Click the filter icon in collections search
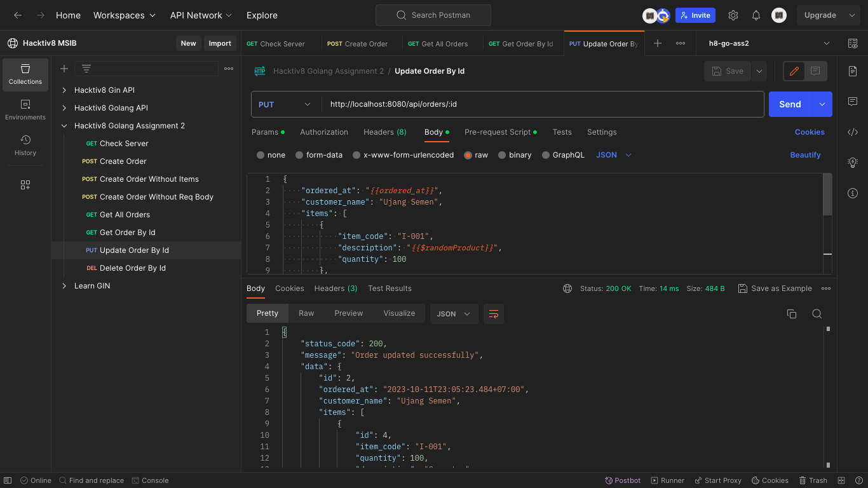Viewport: 868px width, 488px height. coord(86,69)
